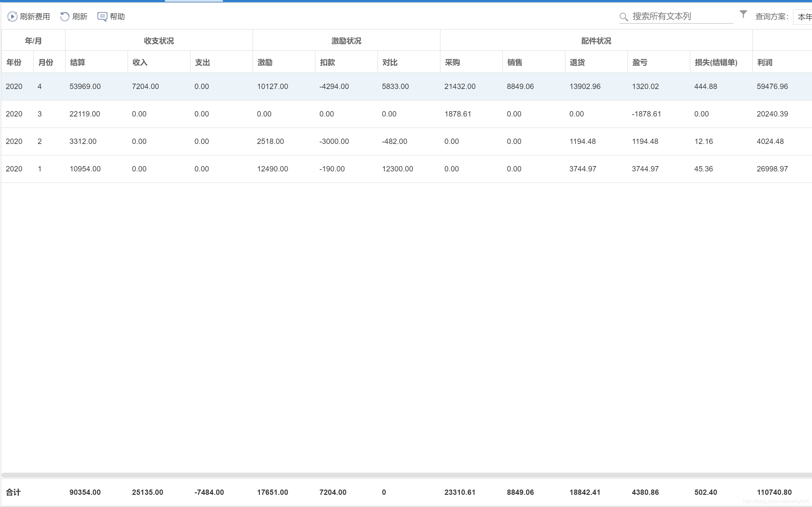The height and width of the screenshot is (507, 812).
Task: Type in 搜索所有文本列 search field
Action: [x=681, y=17]
